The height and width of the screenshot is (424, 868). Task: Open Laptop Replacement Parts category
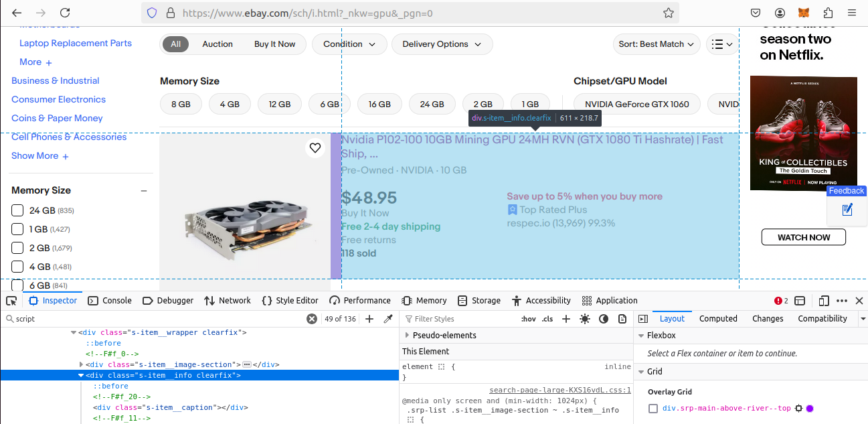[x=76, y=43]
